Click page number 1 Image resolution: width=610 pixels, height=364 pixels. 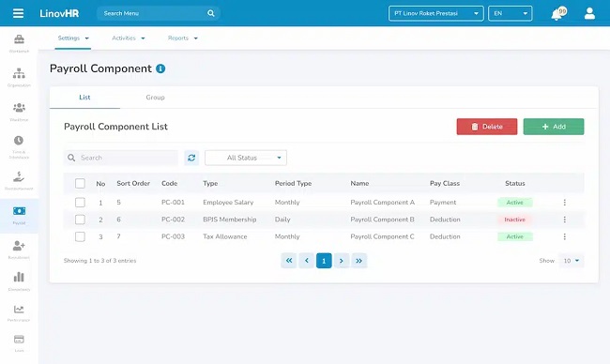coord(324,261)
